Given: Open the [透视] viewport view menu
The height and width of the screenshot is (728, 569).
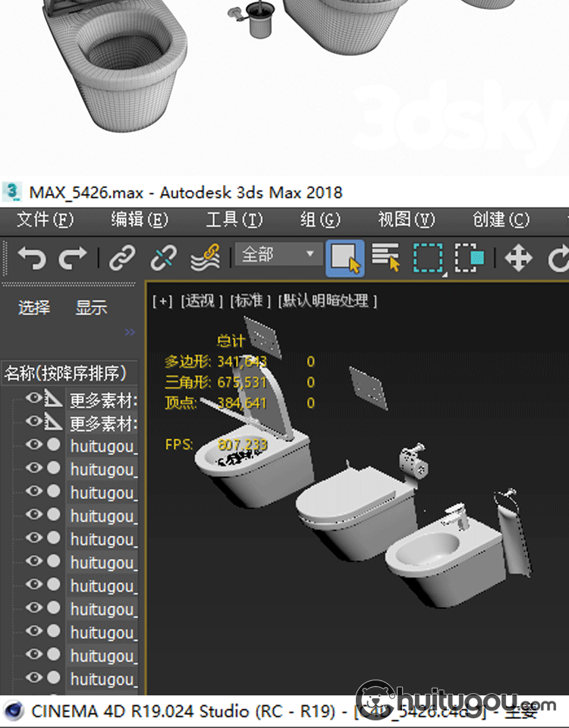Looking at the screenshot, I should (202, 301).
